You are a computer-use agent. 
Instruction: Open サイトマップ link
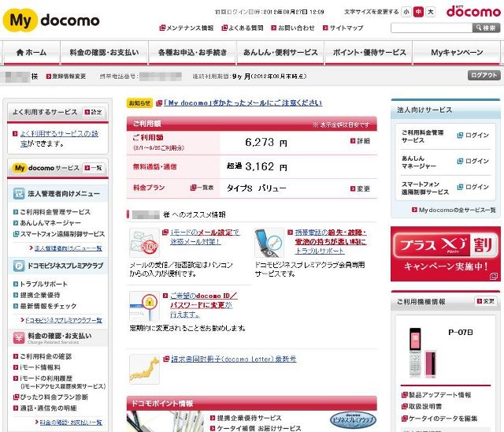click(x=343, y=28)
